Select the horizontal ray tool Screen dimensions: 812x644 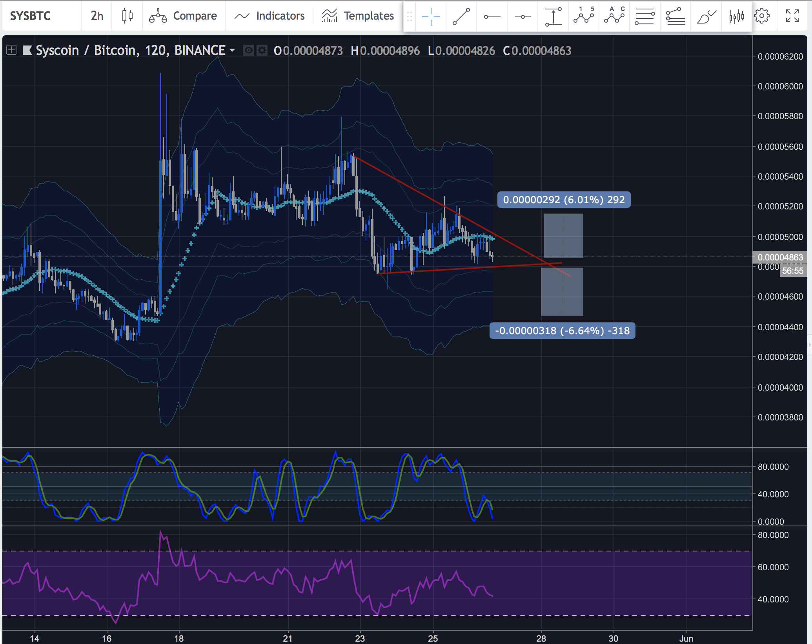coord(492,16)
